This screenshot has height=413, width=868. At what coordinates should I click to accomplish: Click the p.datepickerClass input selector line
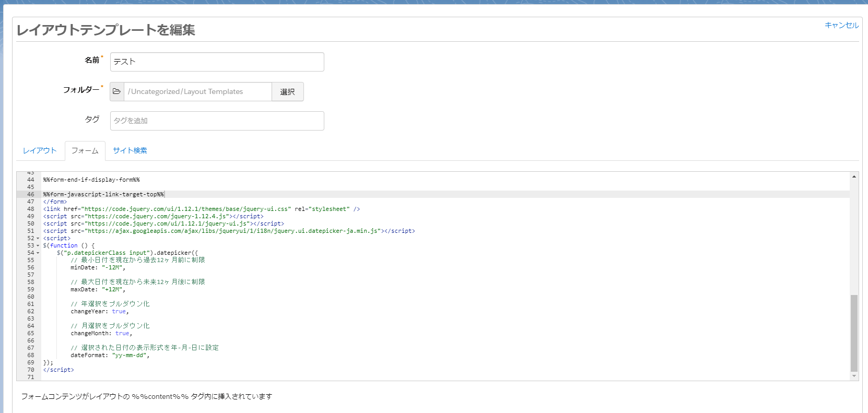tap(127, 253)
